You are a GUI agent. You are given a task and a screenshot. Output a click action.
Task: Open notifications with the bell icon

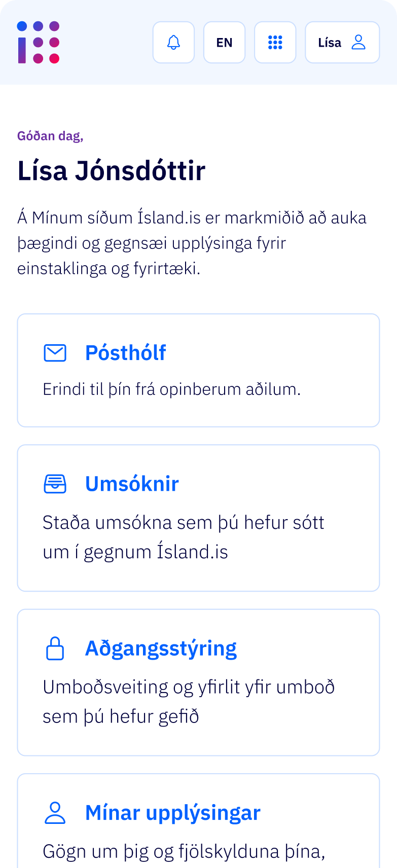click(x=173, y=43)
